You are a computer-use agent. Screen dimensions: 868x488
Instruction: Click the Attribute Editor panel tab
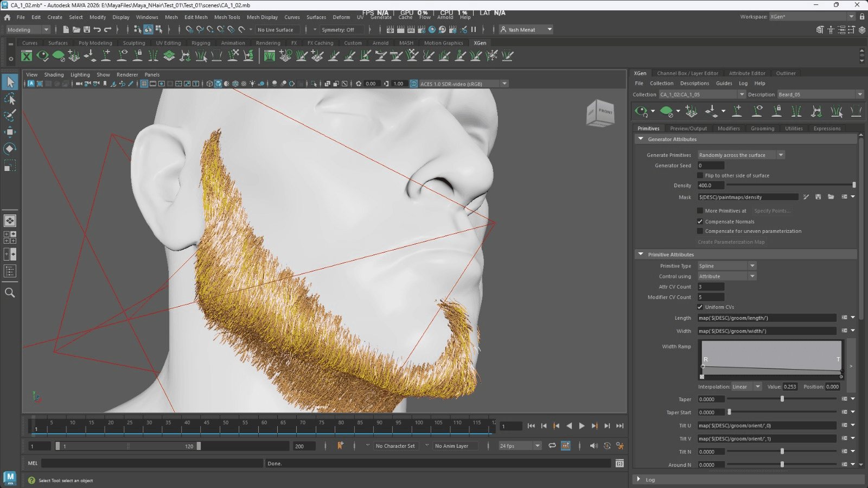(746, 73)
